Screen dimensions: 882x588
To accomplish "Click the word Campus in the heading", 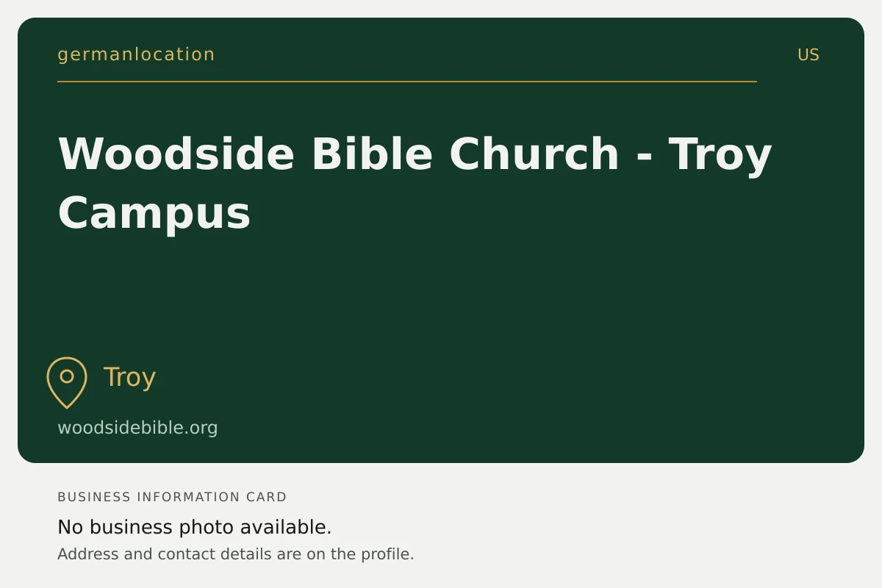I will [154, 213].
